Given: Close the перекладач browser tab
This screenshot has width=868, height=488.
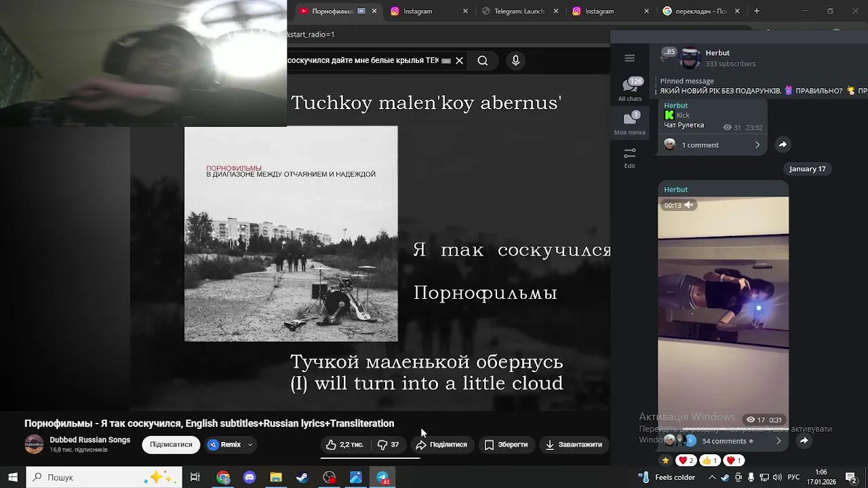Looking at the screenshot, I should (x=737, y=11).
